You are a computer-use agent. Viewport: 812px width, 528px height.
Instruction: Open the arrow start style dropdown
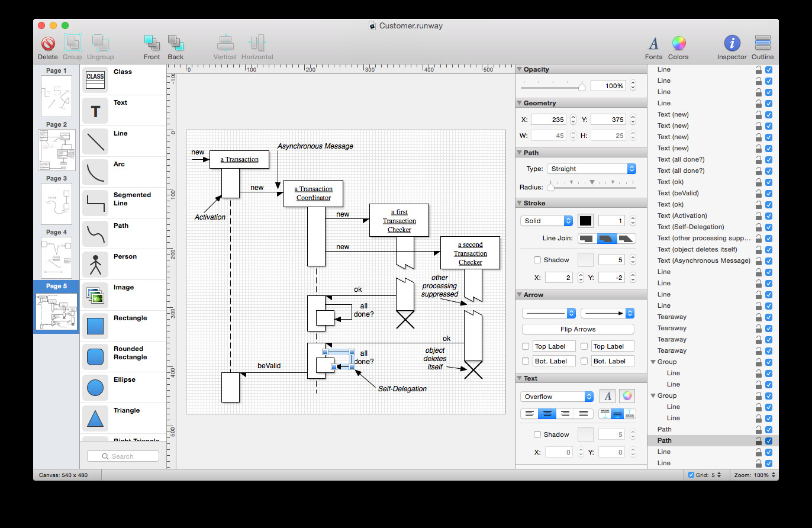[549, 313]
